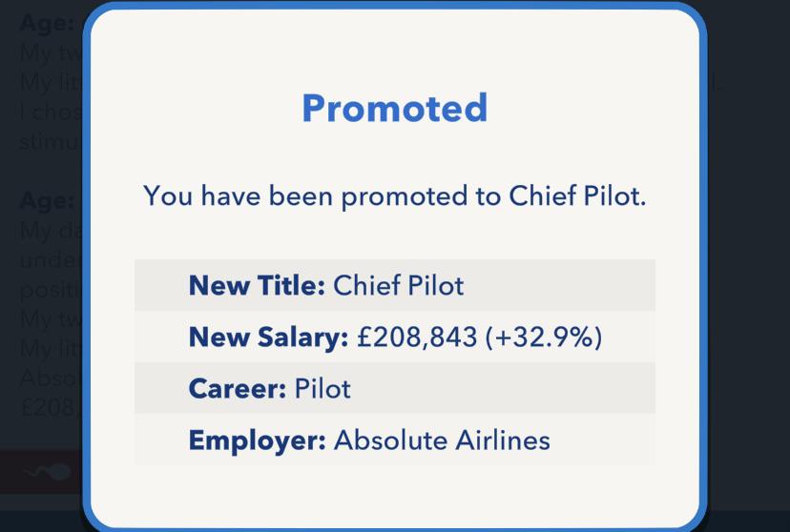Click the "Career:" label
The image size is (790, 532).
(238, 389)
